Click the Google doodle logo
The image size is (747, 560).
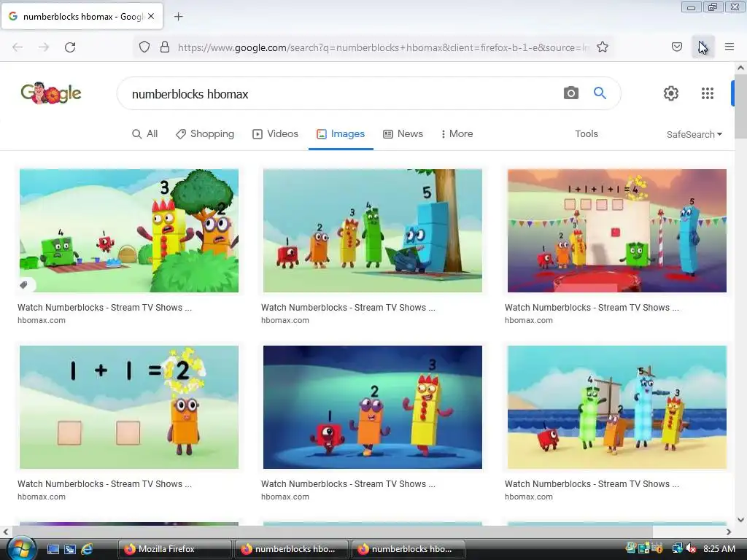pyautogui.click(x=51, y=93)
